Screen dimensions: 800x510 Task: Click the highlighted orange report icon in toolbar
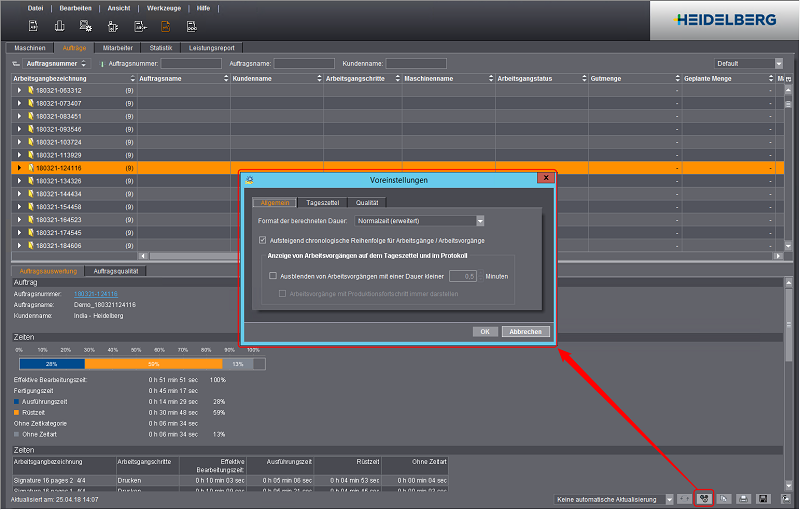coord(165,25)
